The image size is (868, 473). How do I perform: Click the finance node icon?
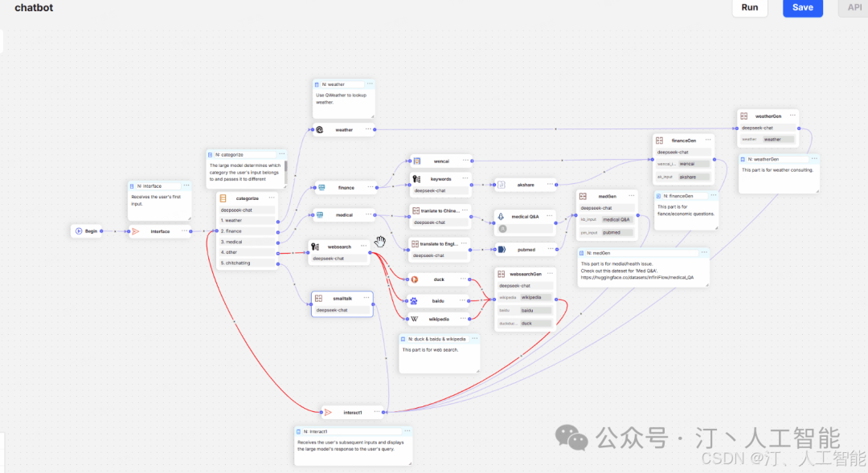pyautogui.click(x=321, y=188)
